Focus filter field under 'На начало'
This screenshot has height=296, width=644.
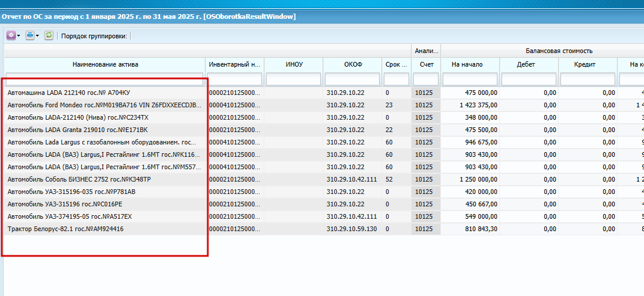click(x=470, y=79)
